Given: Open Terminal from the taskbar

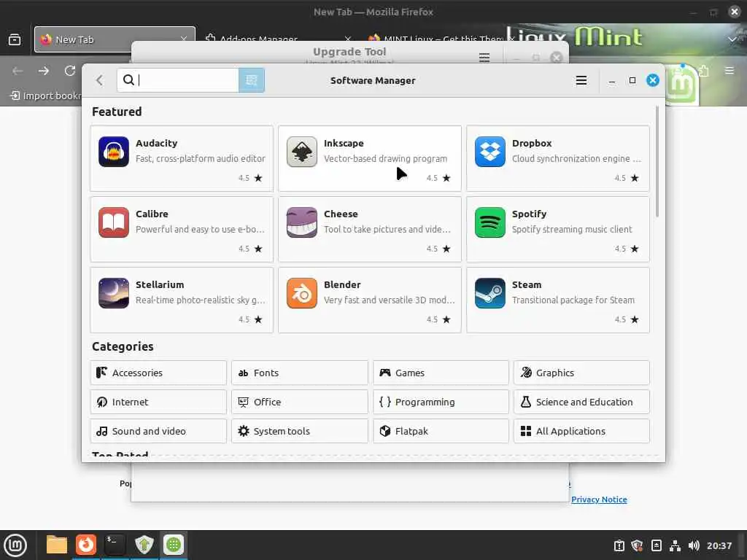Looking at the screenshot, I should click(115, 545).
